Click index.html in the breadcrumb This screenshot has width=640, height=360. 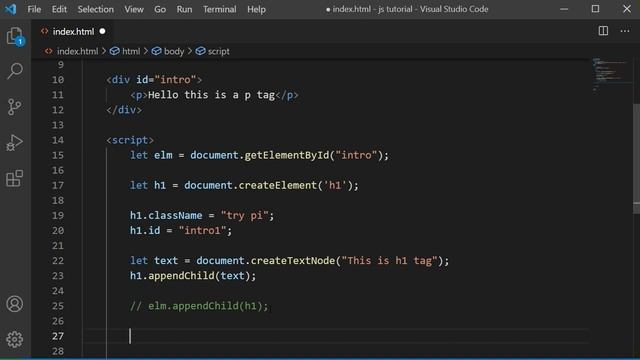coord(77,51)
